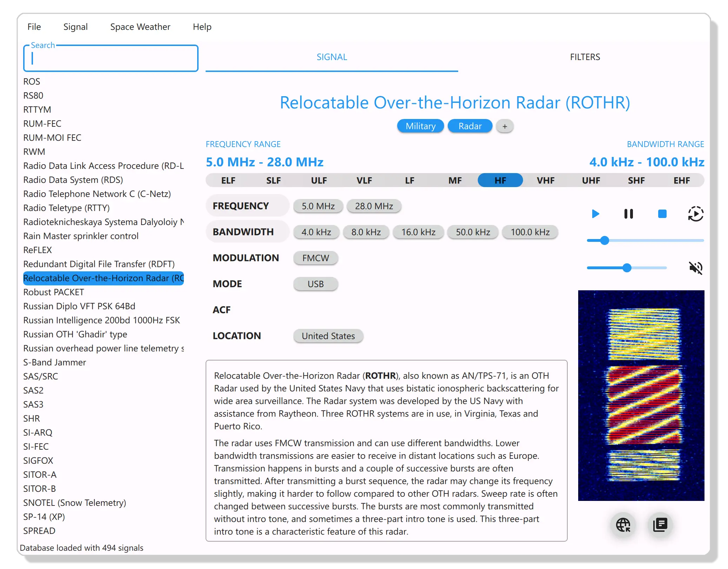Open the ROTHR waterfall spectrogram image
The height and width of the screenshot is (569, 728).
(641, 395)
